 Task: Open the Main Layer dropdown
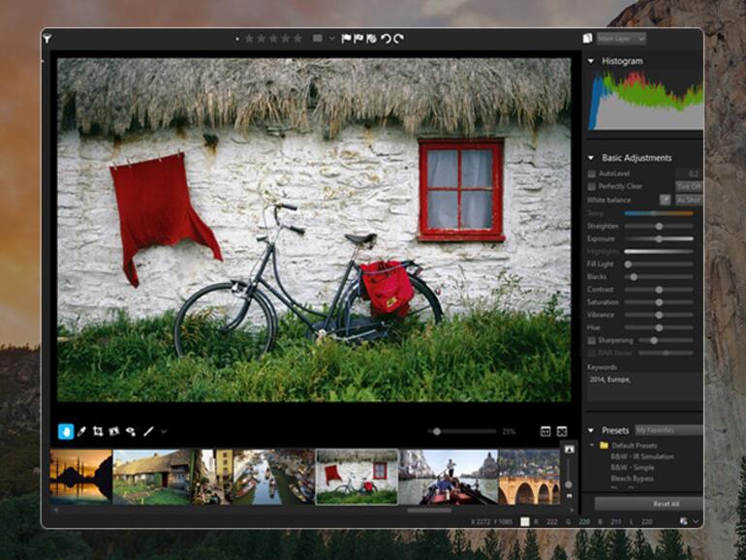click(621, 39)
